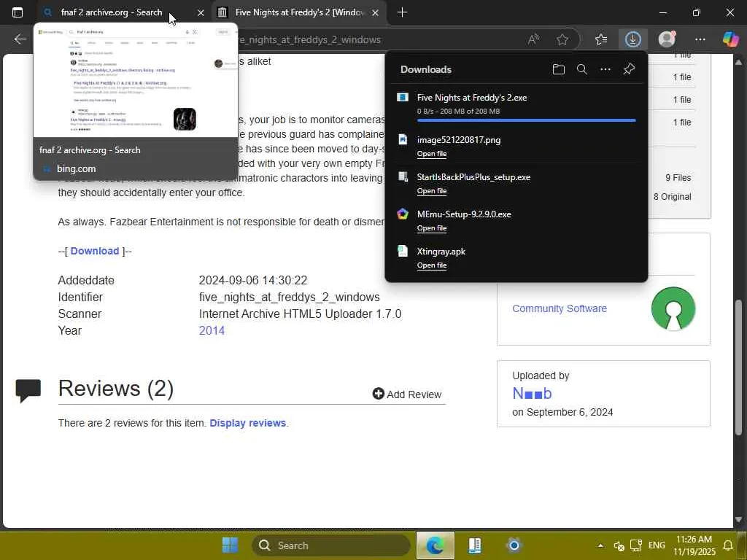Open file for Xtingray.apk
This screenshot has height=560, width=747.
[x=432, y=265]
